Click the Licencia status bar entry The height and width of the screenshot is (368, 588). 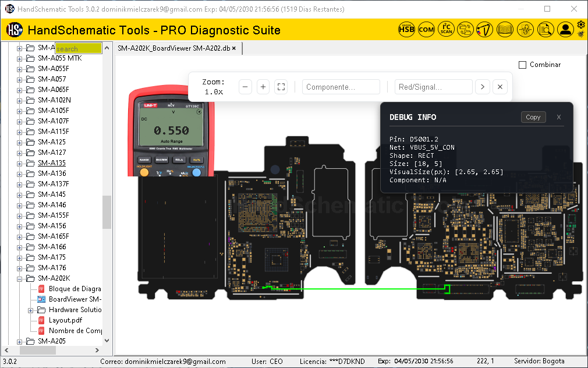pos(332,362)
